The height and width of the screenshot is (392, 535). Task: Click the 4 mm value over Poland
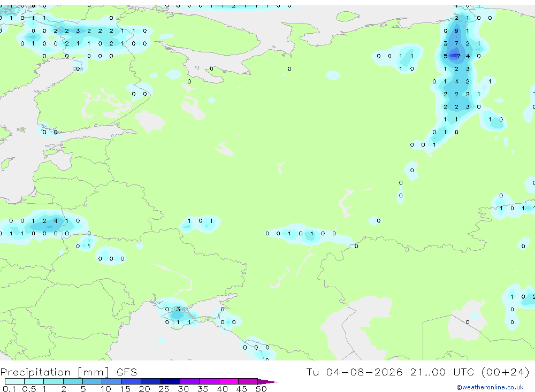pos(56,221)
